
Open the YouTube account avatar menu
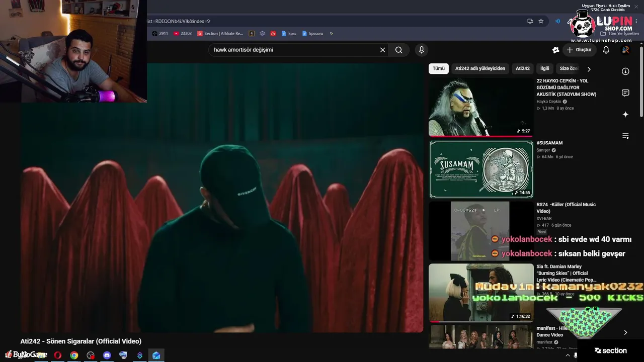click(625, 50)
